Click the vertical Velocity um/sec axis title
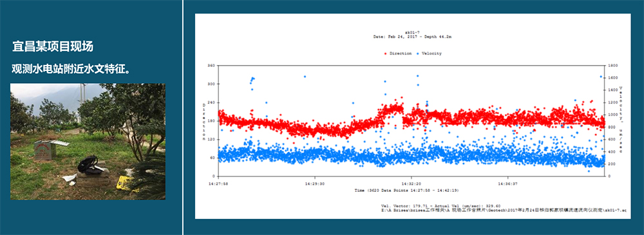Screen dimensions: 644x235 click(x=621, y=120)
